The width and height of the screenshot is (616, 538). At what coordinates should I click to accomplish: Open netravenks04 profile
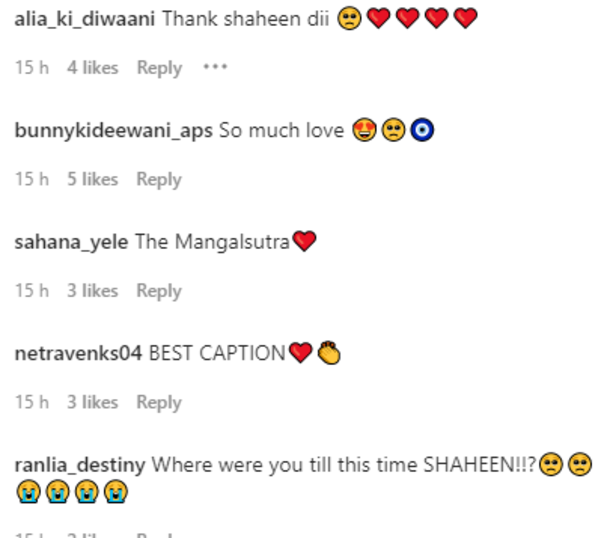pos(78,353)
